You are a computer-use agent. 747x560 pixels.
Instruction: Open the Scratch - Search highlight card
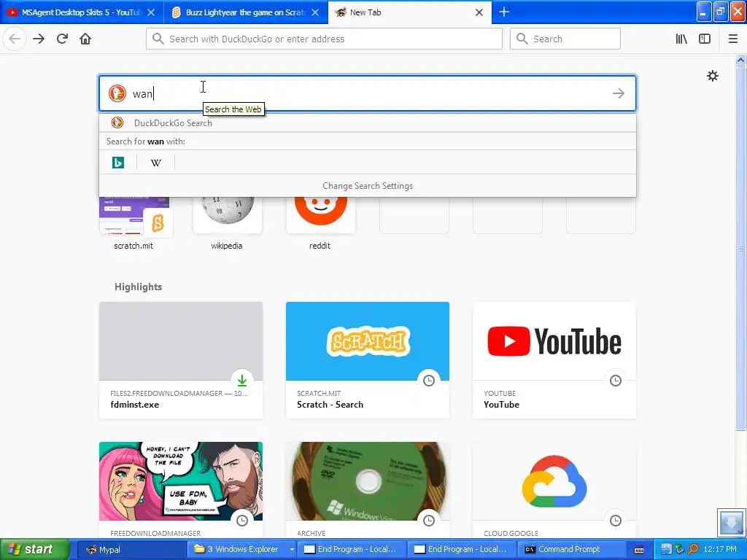(368, 360)
